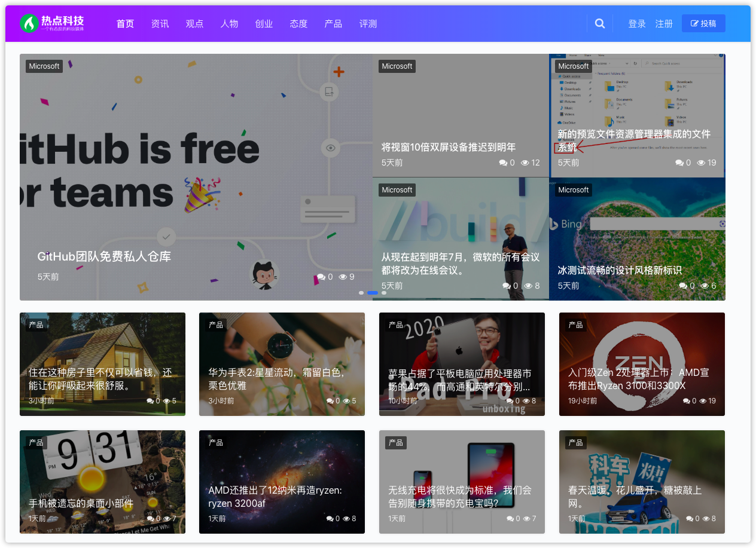756x548 pixels.
Task: Open 无线充电将很快成为标准 article
Action: 460,497
